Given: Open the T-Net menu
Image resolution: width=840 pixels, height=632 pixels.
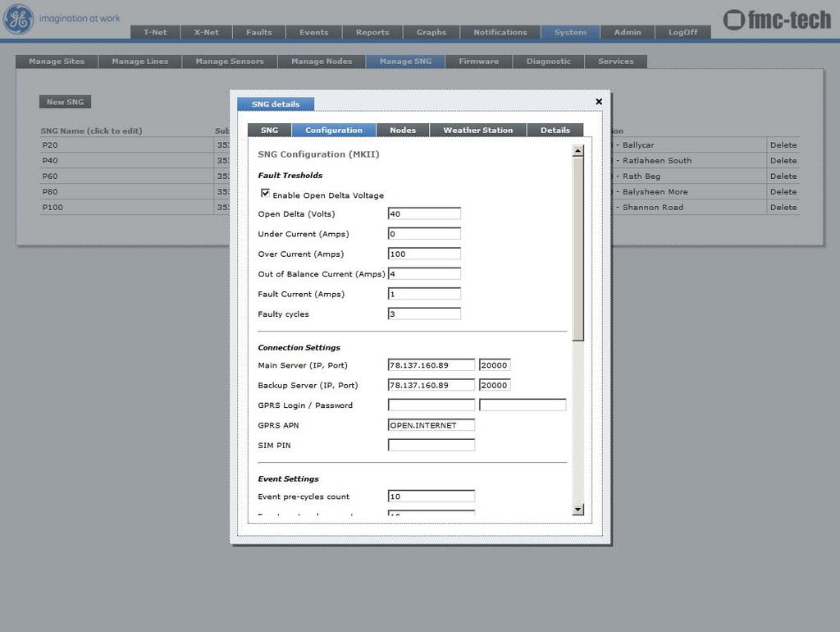Looking at the screenshot, I should [x=155, y=32].
